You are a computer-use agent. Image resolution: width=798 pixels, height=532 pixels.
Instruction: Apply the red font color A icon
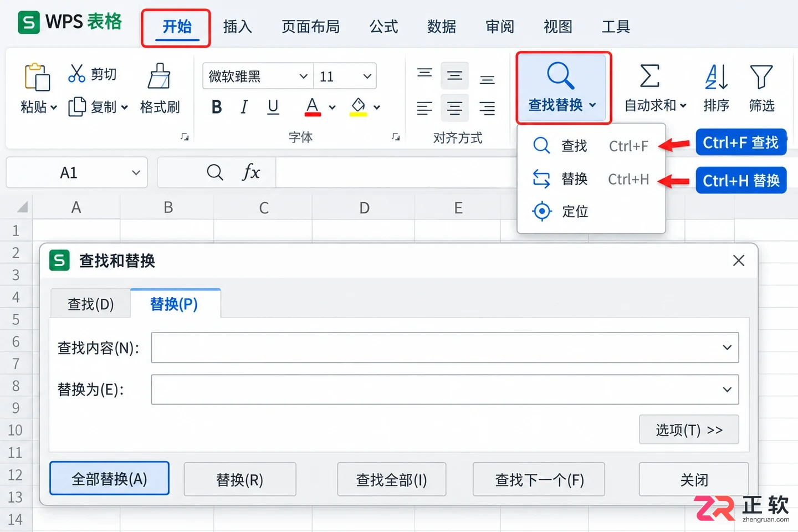click(x=313, y=106)
